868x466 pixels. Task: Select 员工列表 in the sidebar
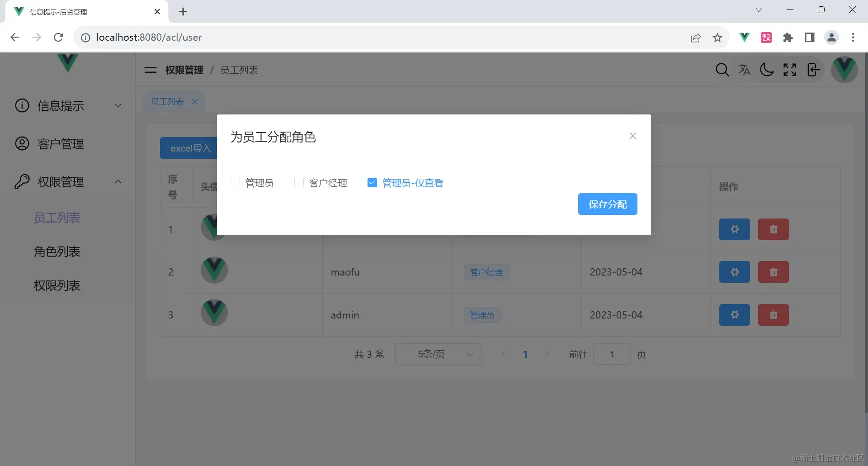click(57, 218)
